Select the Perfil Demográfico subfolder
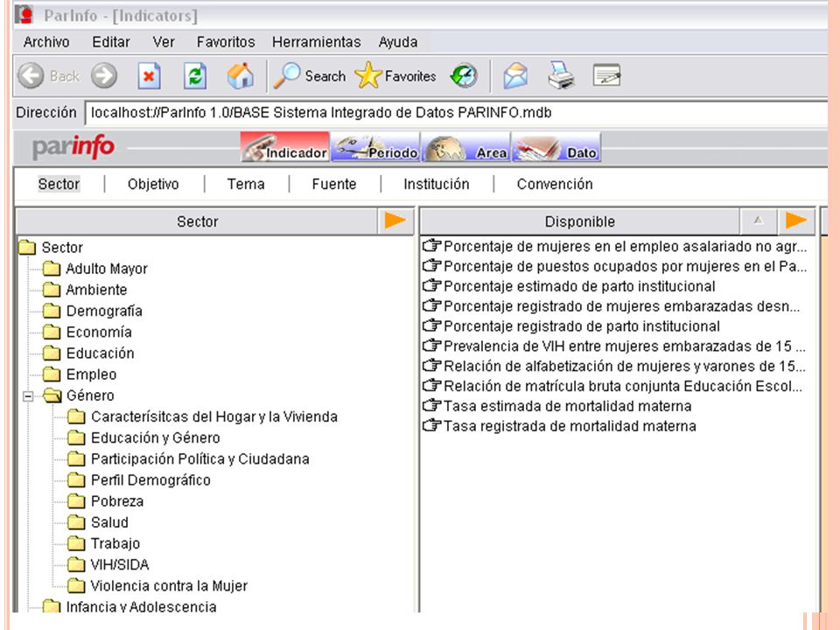 click(150, 480)
